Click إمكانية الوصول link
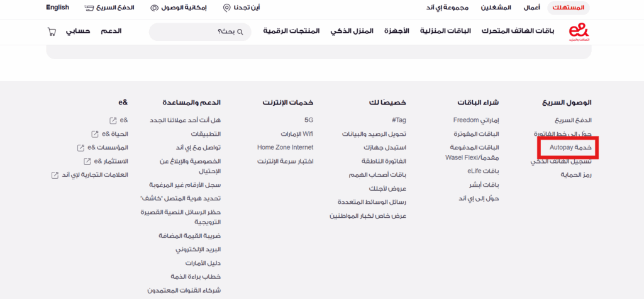This screenshot has height=299, width=644. 184,8
